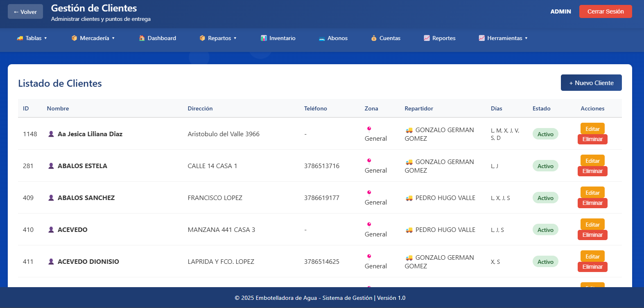Screen dimensions: 644x308
Task: Click the zone pin icon in row 411
Action: tap(369, 257)
